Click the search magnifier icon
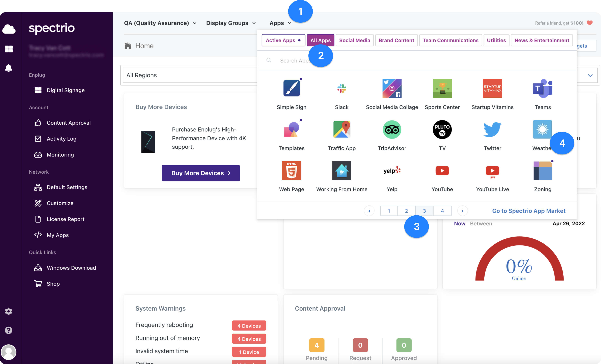 (x=269, y=60)
